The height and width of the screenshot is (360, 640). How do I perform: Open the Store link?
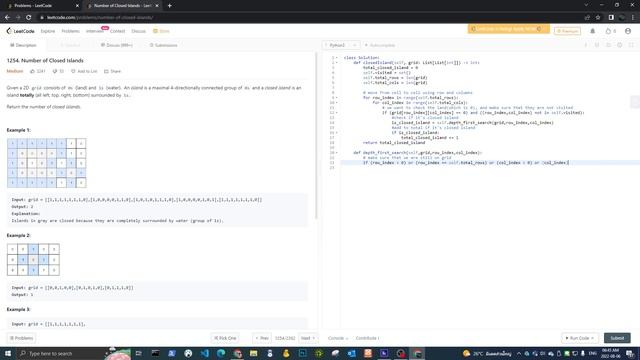161,31
